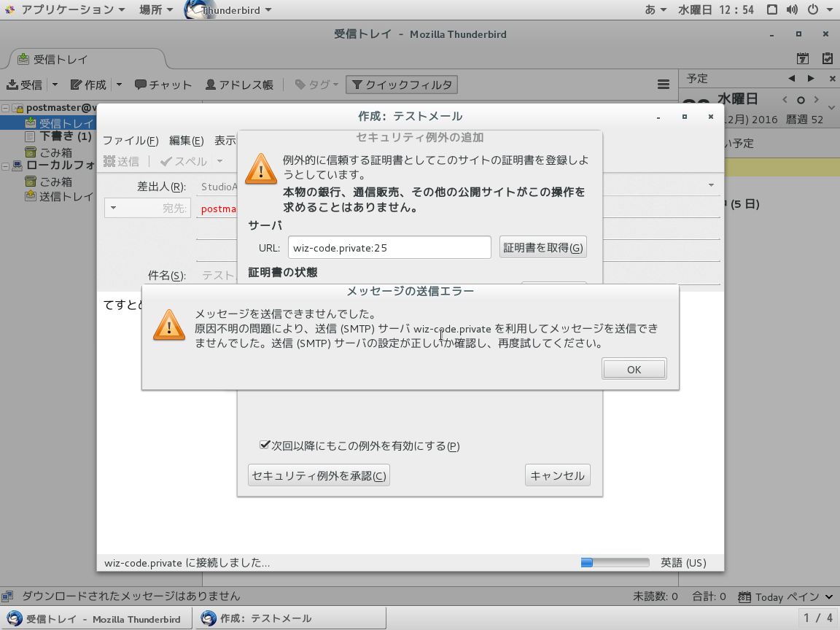Open 場所 menu in top panel
This screenshot has height=630, width=840.
click(x=157, y=9)
